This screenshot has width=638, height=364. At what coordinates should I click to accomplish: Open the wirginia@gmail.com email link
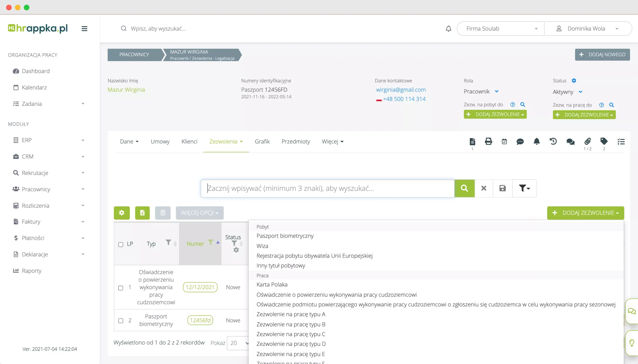(401, 90)
